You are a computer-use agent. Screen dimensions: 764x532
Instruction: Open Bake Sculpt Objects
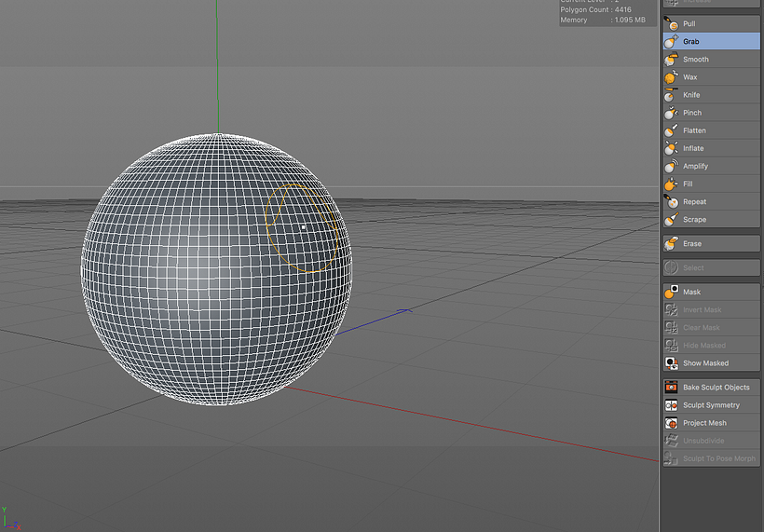coord(711,388)
